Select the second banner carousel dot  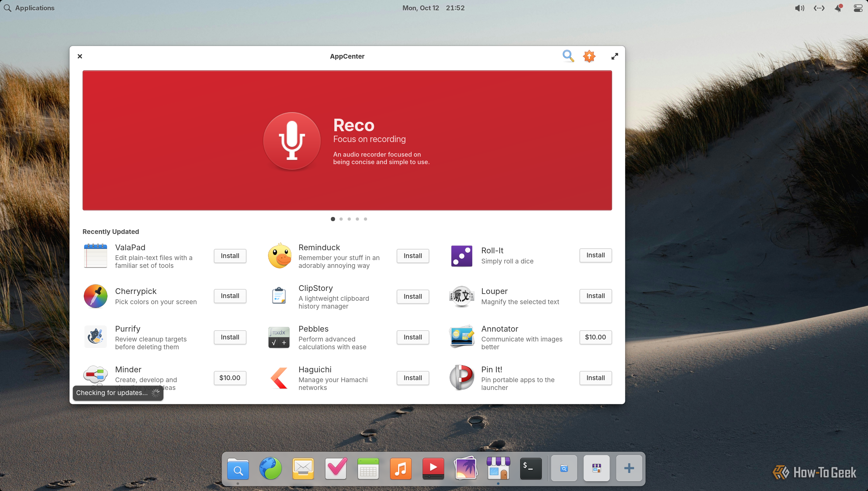click(x=341, y=219)
